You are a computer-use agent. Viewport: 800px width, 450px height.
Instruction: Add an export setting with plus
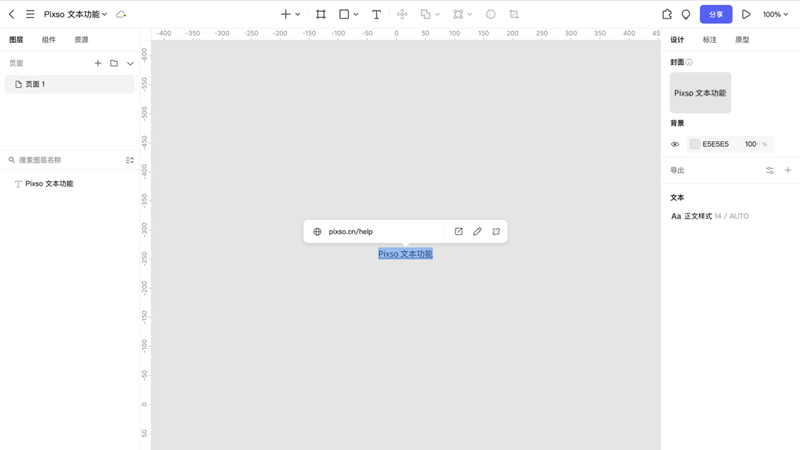[788, 170]
